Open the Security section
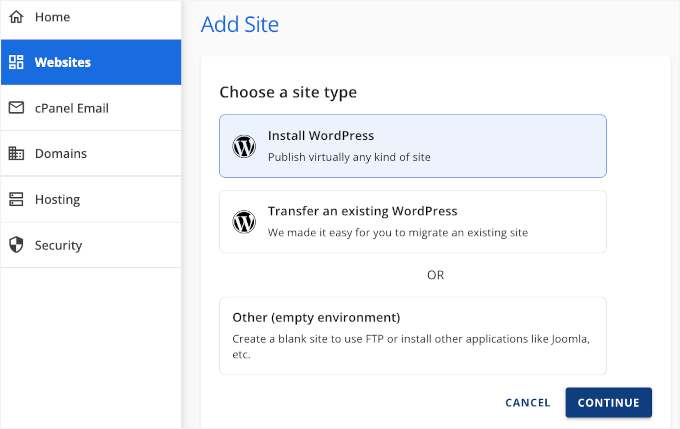The width and height of the screenshot is (680, 429). tap(58, 245)
